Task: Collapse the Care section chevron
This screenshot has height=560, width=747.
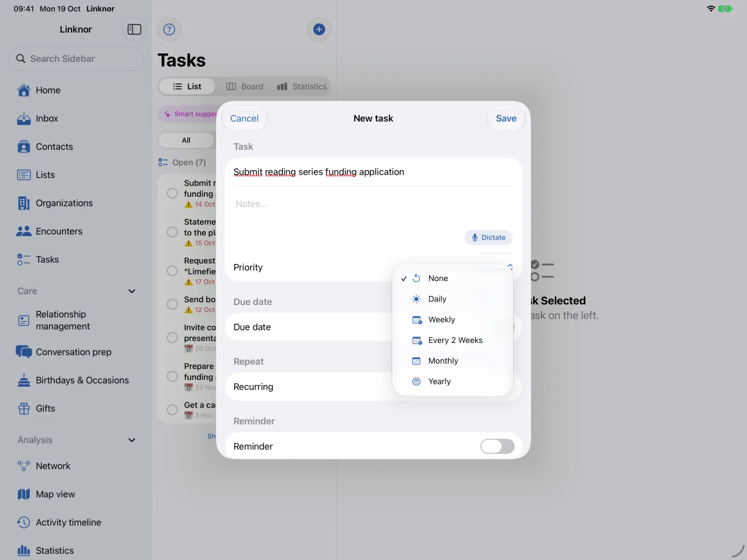Action: point(132,291)
